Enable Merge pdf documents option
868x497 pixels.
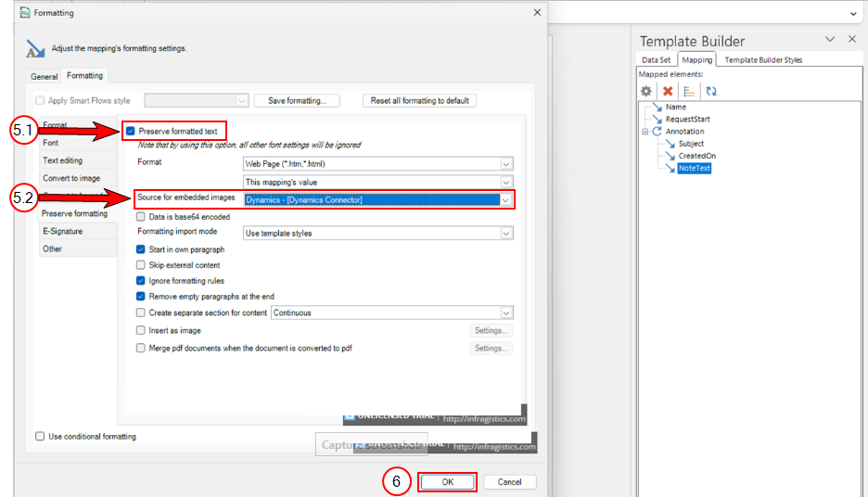pos(141,348)
